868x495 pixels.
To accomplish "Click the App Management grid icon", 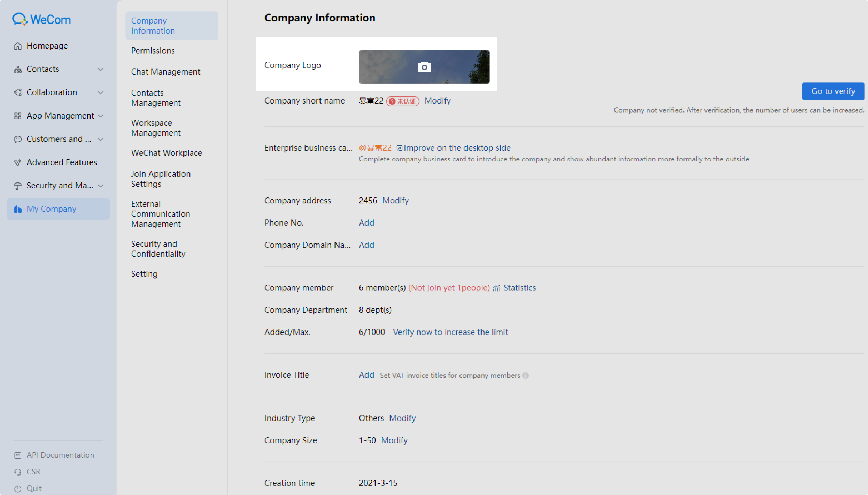I will pos(18,116).
